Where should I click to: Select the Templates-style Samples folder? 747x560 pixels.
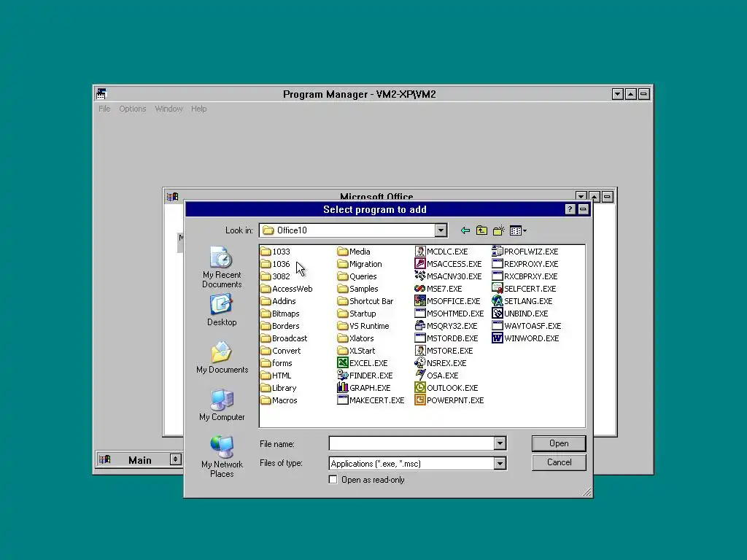357,289
